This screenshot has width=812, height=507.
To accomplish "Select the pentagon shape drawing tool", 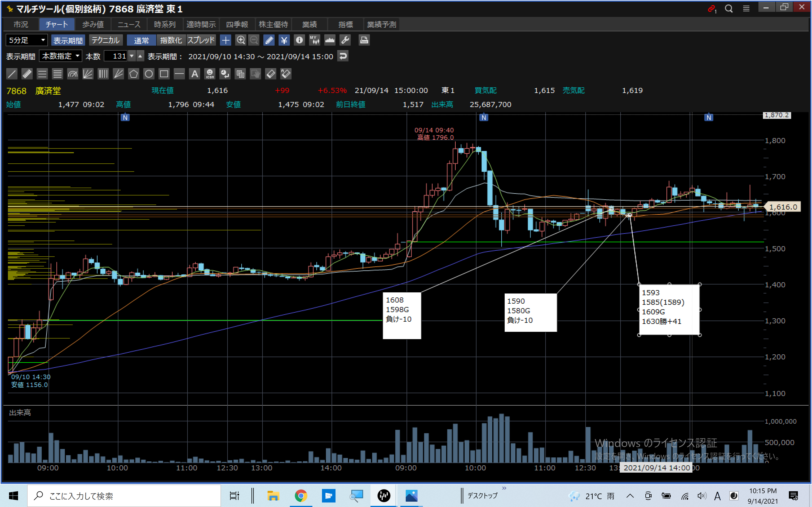I will click(x=134, y=74).
